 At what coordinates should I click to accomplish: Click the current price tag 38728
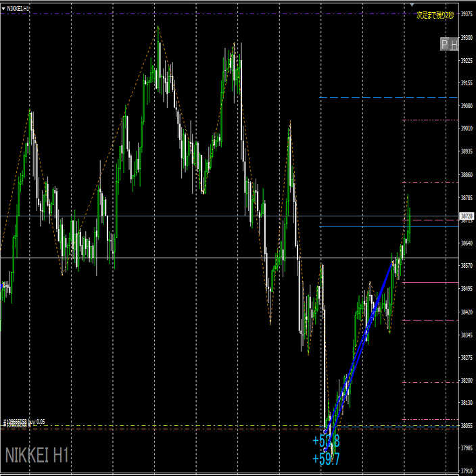[467, 216]
